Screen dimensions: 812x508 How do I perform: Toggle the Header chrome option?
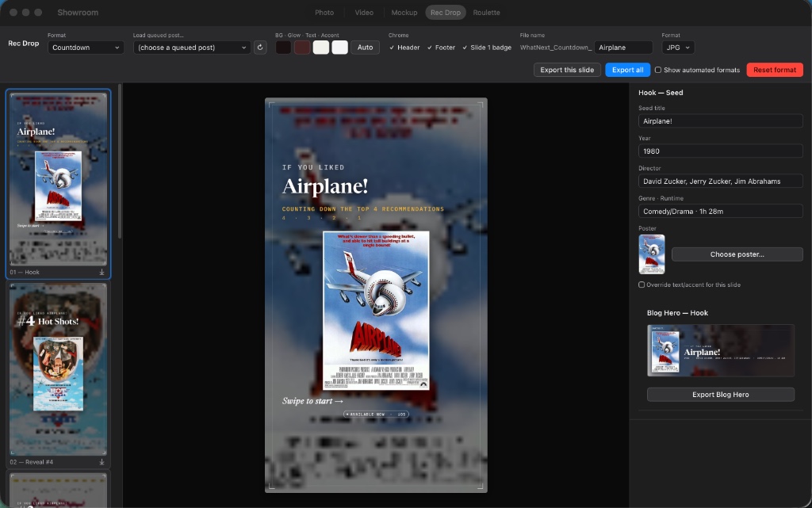[x=404, y=47]
